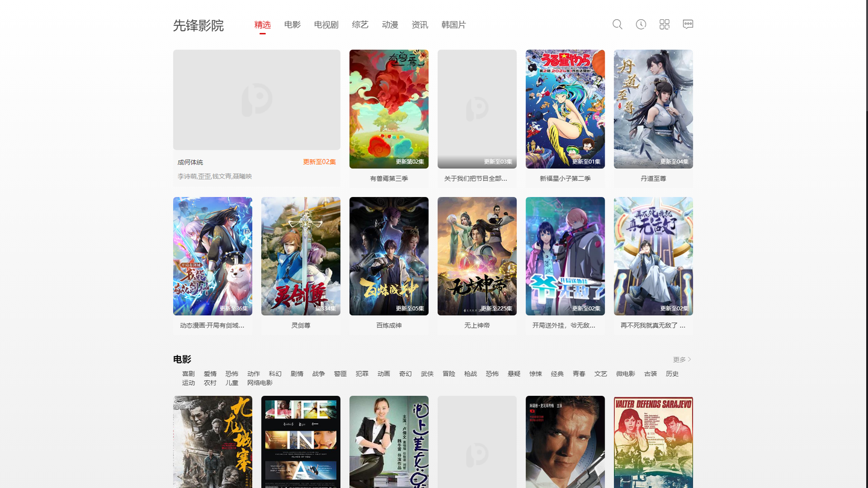The width and height of the screenshot is (868, 488).
Task: Filter movies by 警匪 genre
Action: click(x=341, y=374)
